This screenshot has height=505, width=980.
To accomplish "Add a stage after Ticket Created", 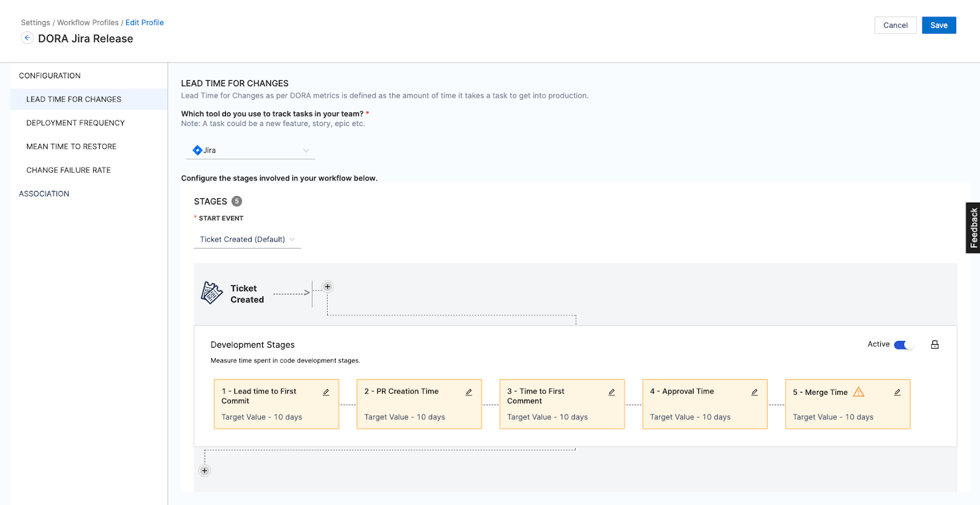I will pyautogui.click(x=328, y=286).
